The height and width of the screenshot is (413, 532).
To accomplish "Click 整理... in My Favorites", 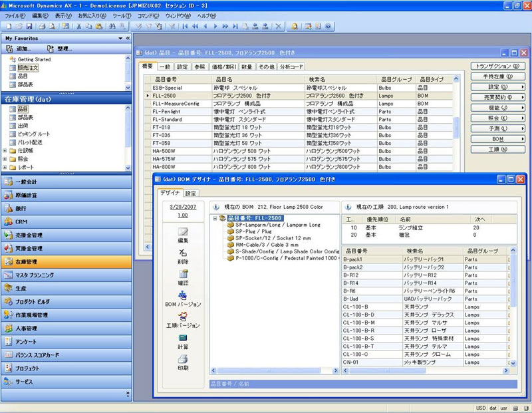I will click(60, 49).
